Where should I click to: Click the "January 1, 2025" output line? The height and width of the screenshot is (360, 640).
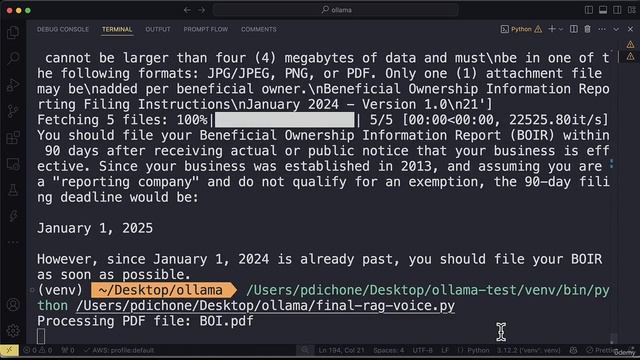click(95, 228)
